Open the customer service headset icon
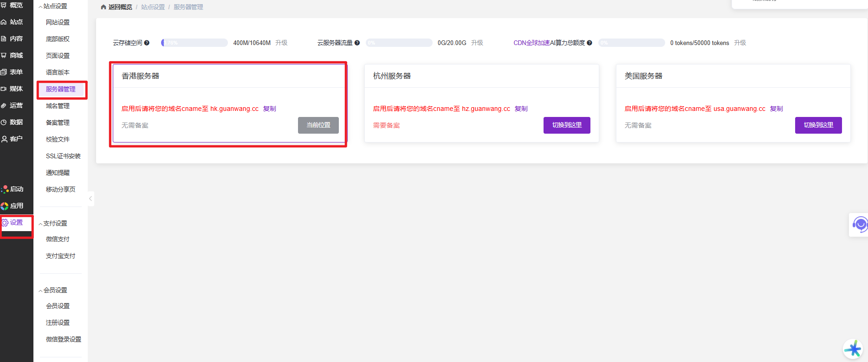Viewport: 868px width, 362px height. [860, 225]
